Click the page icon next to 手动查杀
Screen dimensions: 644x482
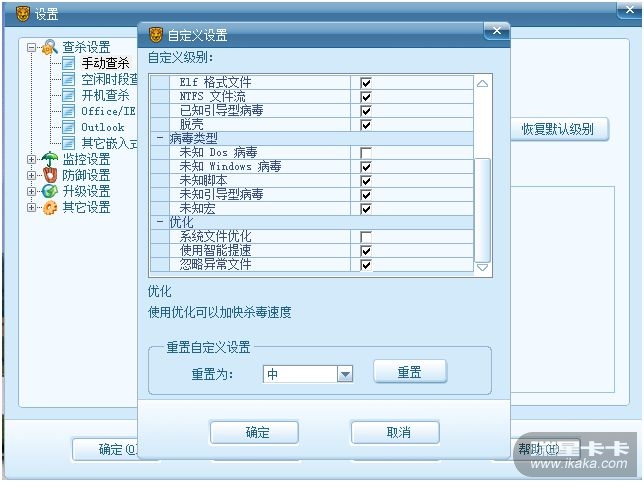(68, 63)
